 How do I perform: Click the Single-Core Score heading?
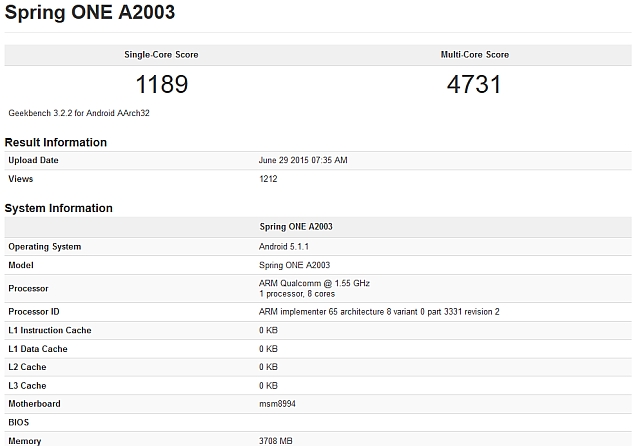160,54
